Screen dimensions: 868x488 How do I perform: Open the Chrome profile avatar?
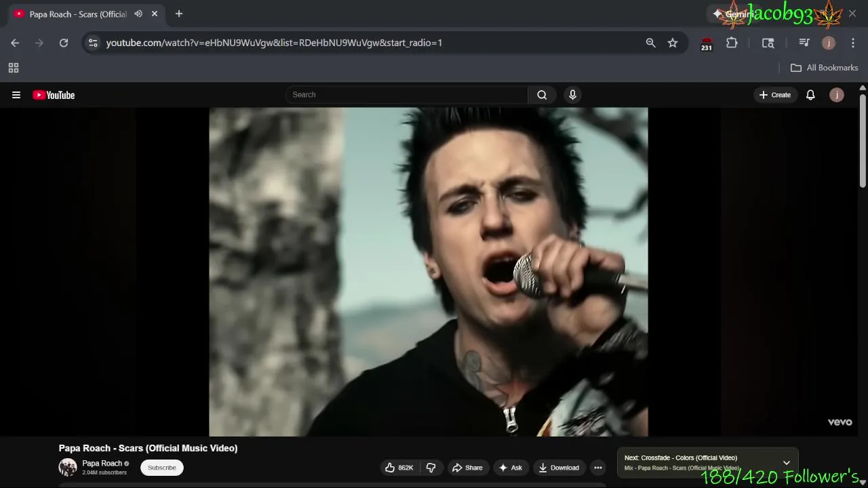[x=828, y=43]
